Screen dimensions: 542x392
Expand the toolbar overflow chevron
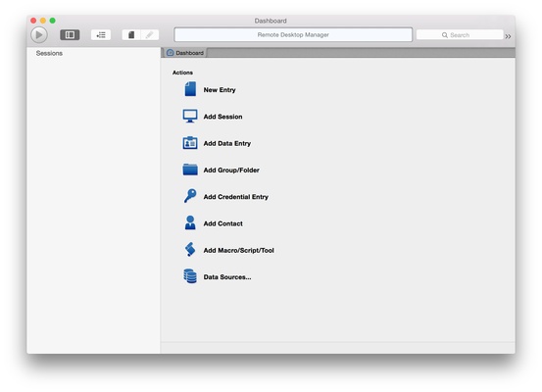508,36
